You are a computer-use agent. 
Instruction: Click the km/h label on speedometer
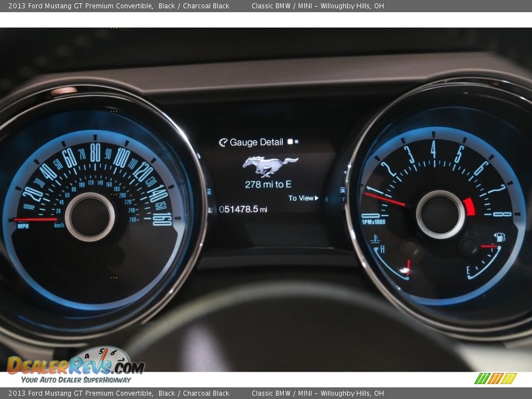tap(59, 226)
